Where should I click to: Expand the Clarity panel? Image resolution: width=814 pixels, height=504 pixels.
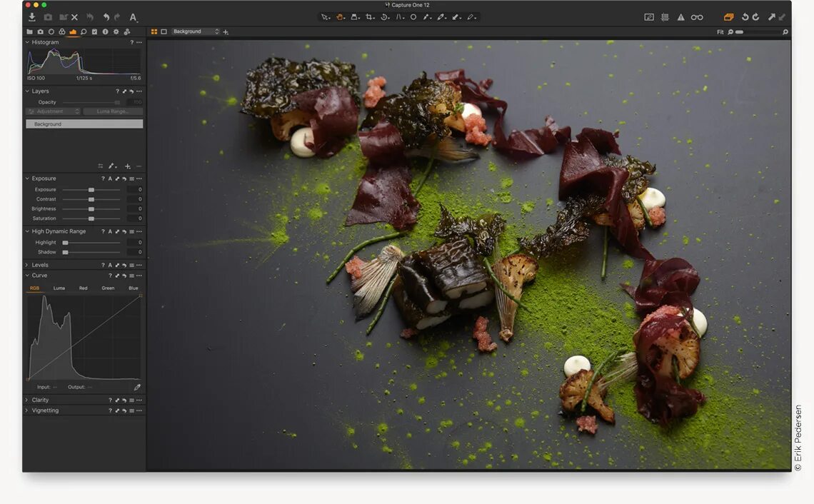(28, 400)
